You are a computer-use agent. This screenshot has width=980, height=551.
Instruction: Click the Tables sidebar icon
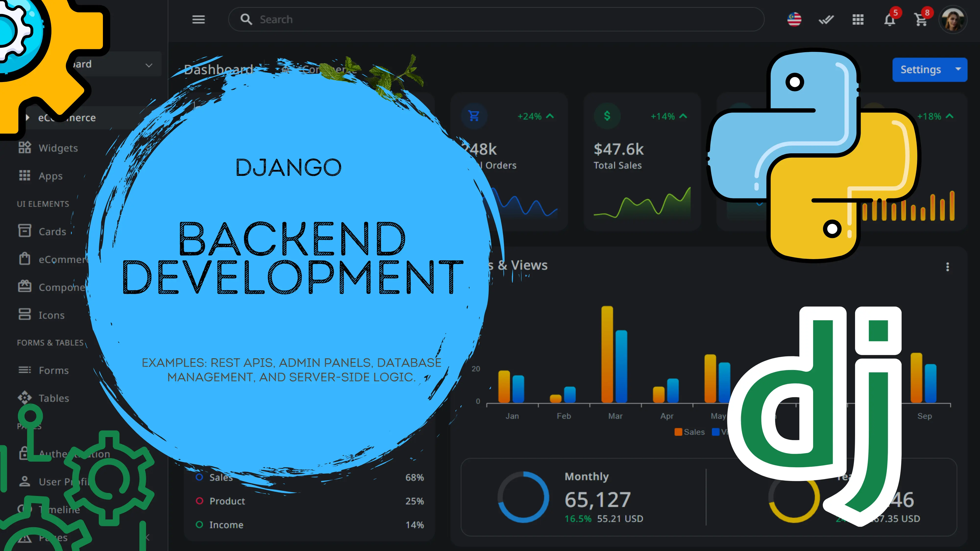(25, 397)
